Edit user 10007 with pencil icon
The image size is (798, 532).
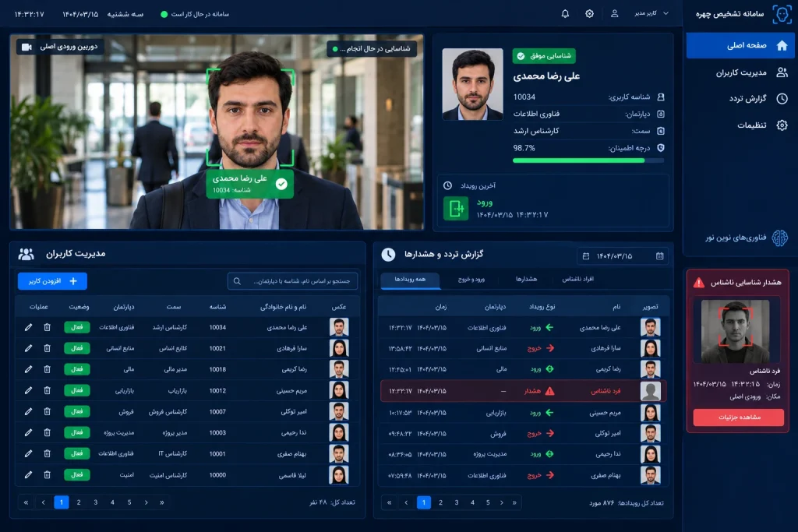click(x=28, y=411)
